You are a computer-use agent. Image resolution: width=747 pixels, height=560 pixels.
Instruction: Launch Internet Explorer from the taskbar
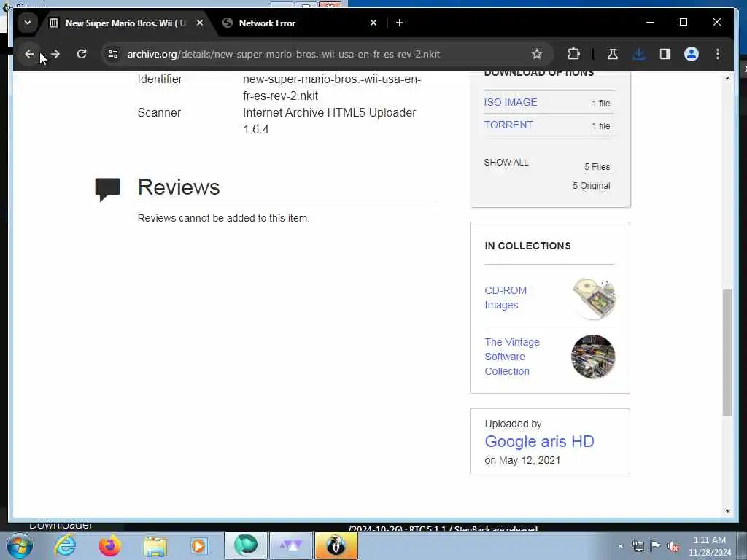[x=65, y=545]
